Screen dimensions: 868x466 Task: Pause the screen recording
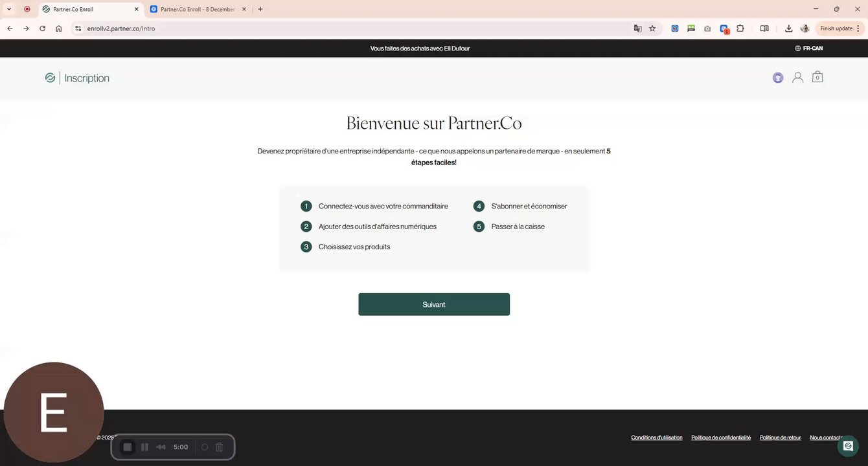pyautogui.click(x=144, y=447)
